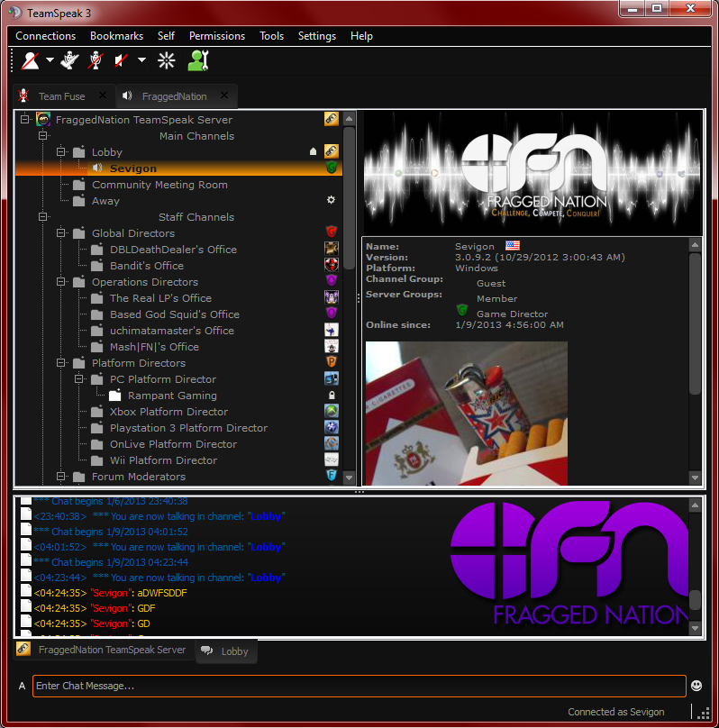This screenshot has height=728, width=719.
Task: Select Wii Platform Director channel
Action: click(163, 460)
